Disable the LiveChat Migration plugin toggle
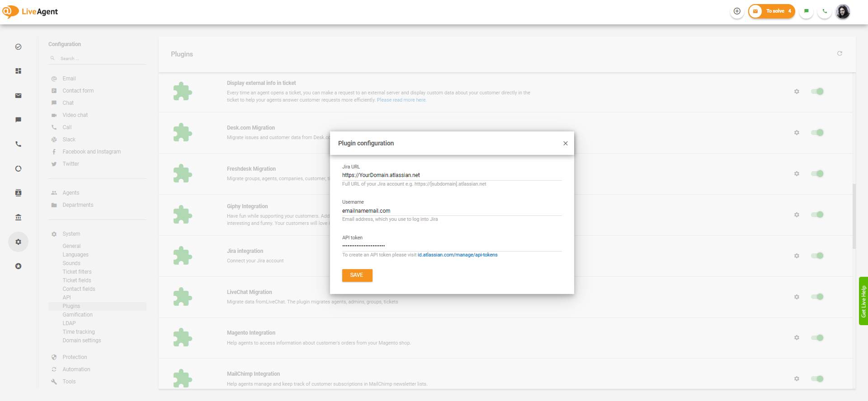 pos(817,297)
